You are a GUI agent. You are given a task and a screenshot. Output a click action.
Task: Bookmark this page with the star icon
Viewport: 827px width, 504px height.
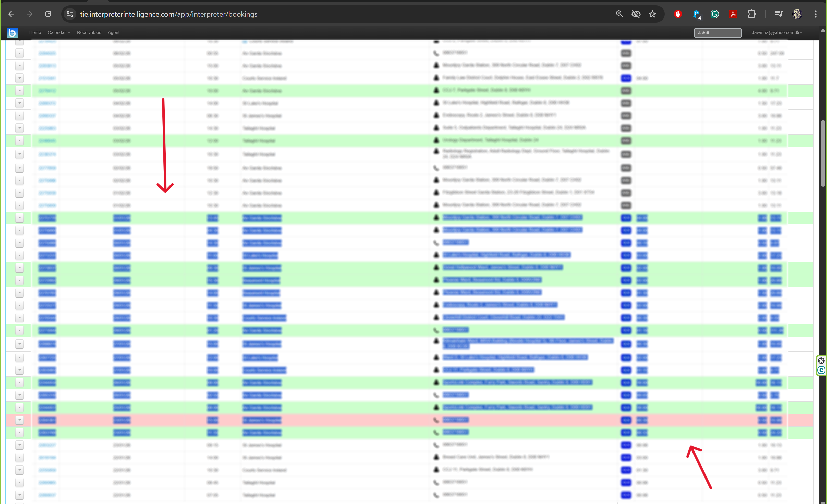click(x=652, y=14)
